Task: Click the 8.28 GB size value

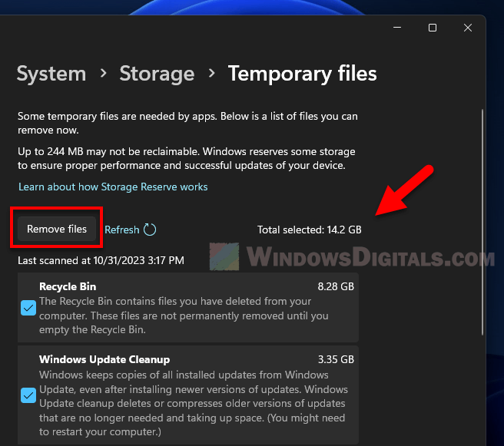Action: [336, 286]
